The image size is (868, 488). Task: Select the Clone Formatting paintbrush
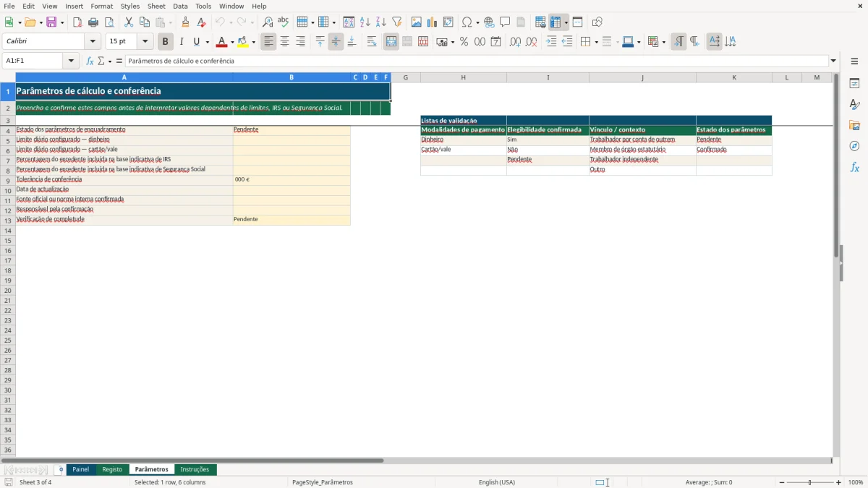click(186, 22)
